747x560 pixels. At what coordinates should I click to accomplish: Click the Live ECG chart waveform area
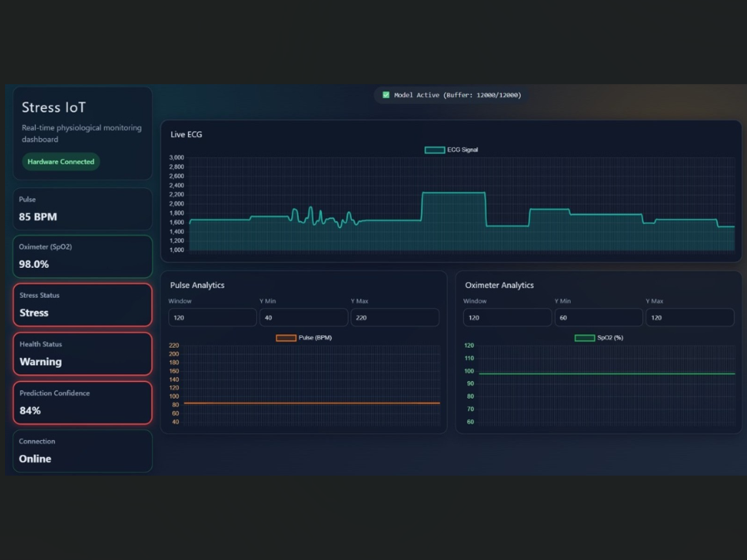pos(463,204)
